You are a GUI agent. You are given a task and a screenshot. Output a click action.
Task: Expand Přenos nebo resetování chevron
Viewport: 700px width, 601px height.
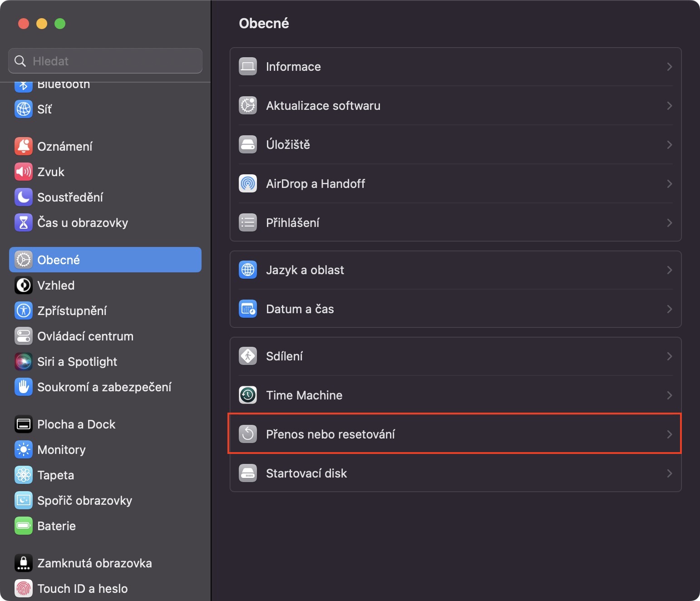click(x=669, y=434)
